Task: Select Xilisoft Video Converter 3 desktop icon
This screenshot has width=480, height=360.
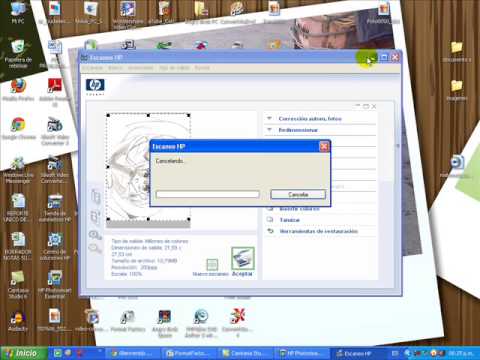Action: coord(55,131)
